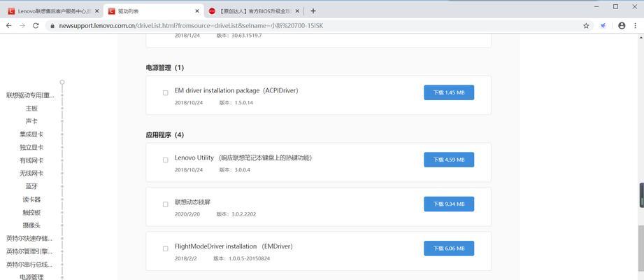Screen dimensions: 644x280
Task: Click the 应用程序 (4) section heading
Action: [165, 135]
